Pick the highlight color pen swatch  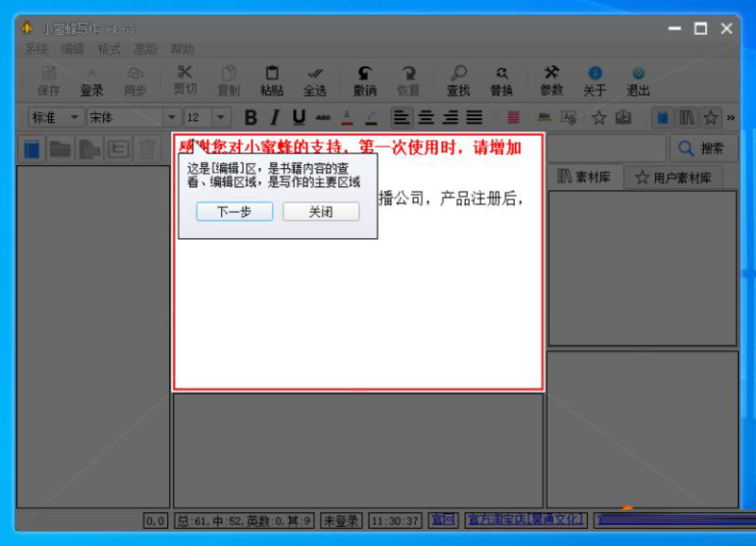coord(371,117)
